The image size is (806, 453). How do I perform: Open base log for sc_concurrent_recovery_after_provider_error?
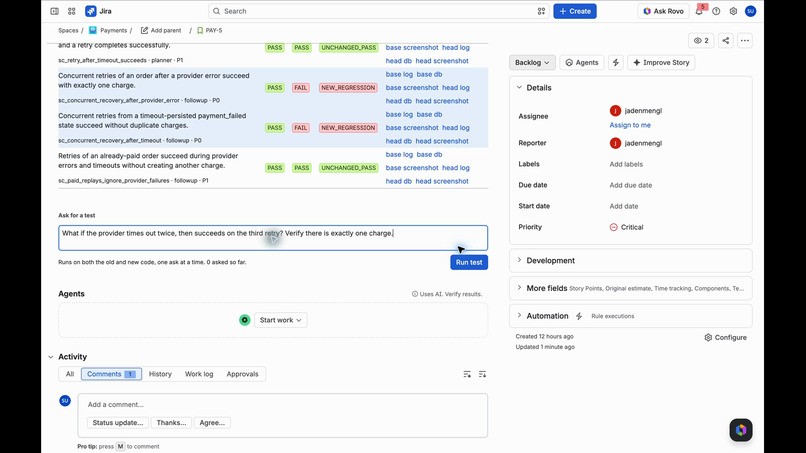point(399,74)
